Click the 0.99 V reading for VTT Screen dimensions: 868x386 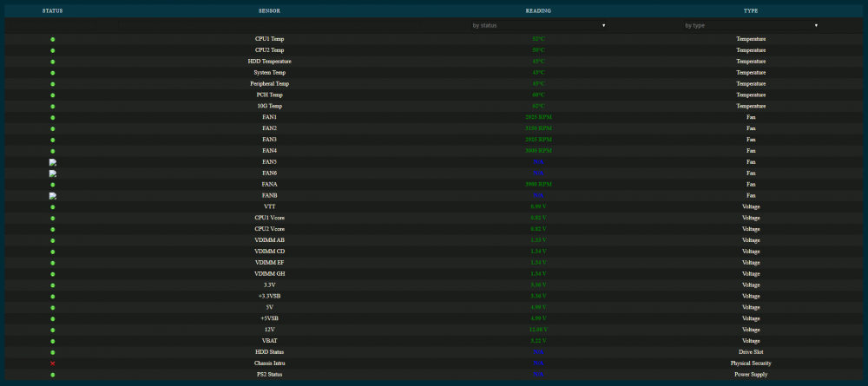tap(538, 206)
